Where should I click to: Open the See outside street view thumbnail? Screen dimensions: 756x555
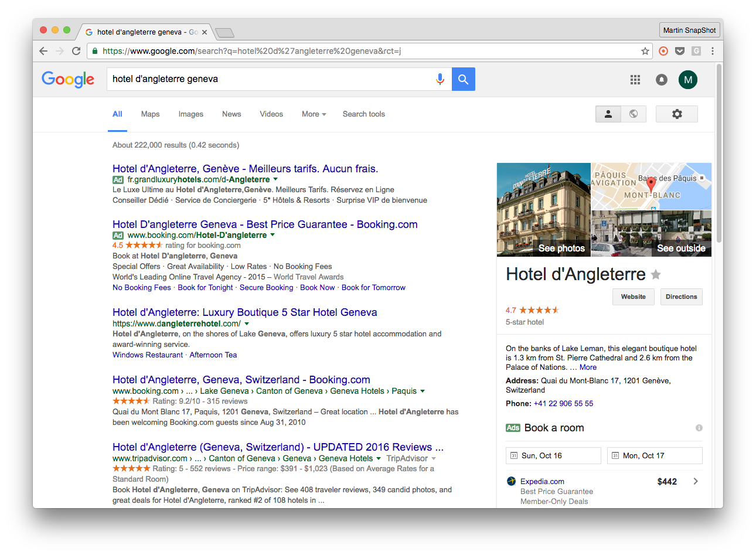652,234
